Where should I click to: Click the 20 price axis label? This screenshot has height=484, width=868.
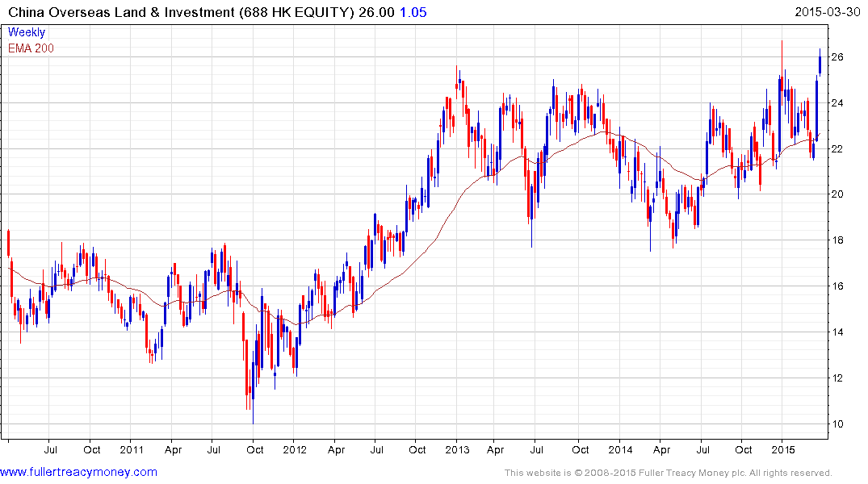click(837, 194)
